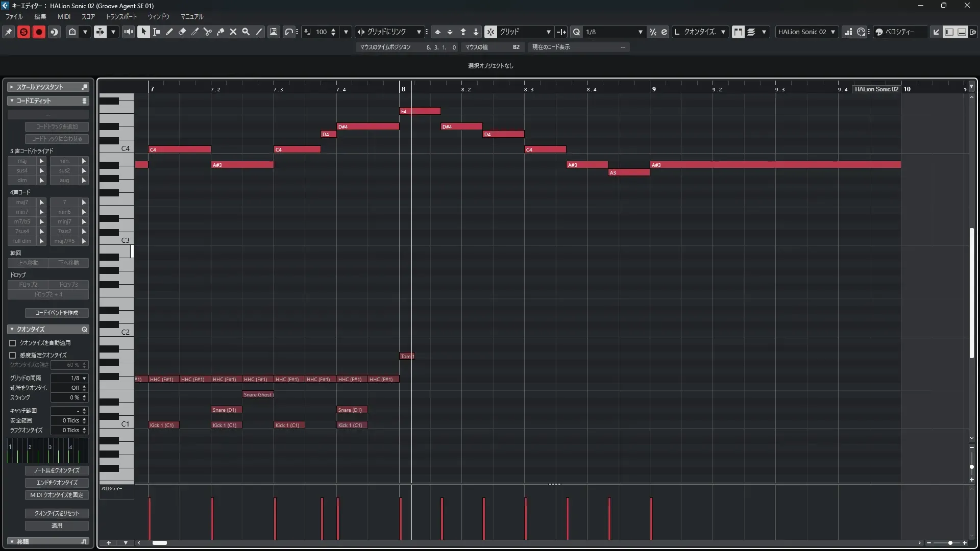Toggle the Solo Editor button
Viewport: 980px width, 551px height.
point(23,32)
